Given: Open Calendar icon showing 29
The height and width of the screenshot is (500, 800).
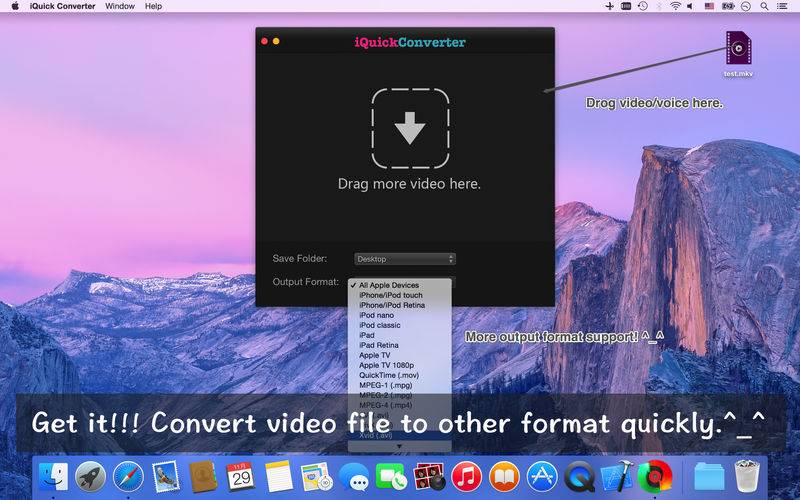Looking at the screenshot, I should pyautogui.click(x=240, y=477).
